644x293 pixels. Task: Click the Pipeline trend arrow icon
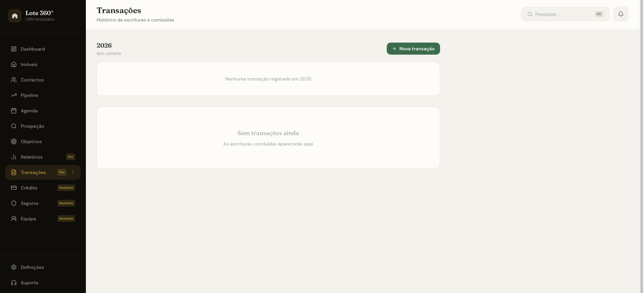click(x=14, y=95)
